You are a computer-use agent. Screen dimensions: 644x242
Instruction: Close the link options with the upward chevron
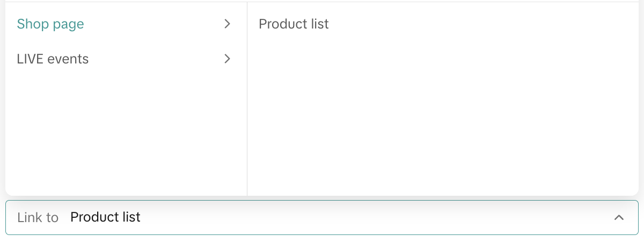(x=619, y=218)
